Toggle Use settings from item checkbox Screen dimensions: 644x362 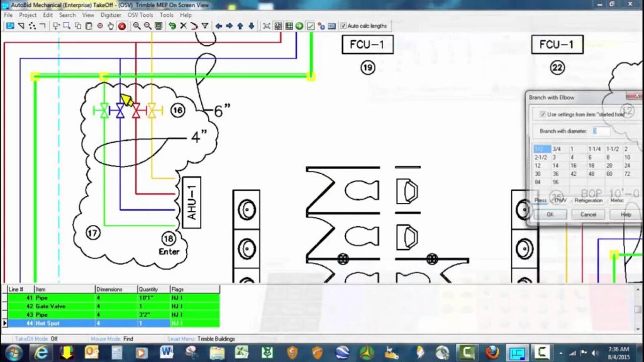(x=543, y=114)
